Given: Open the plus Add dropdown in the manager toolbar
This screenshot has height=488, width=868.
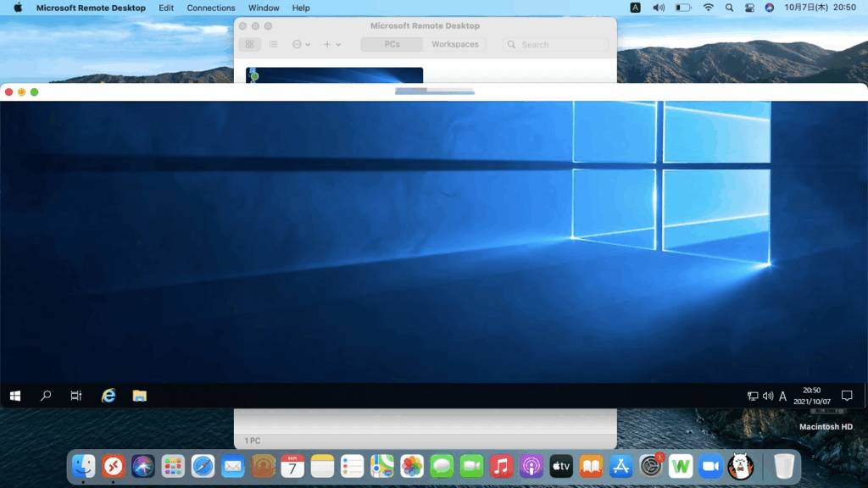Looking at the screenshot, I should [x=332, y=44].
